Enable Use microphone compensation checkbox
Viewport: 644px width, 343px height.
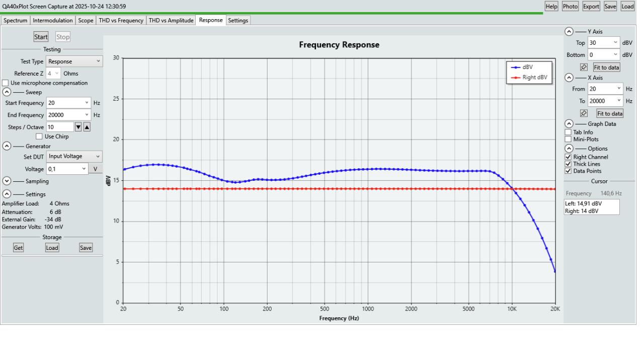click(6, 83)
